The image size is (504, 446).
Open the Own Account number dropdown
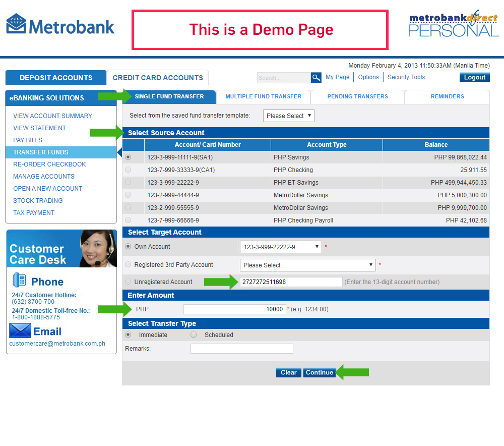pos(281,247)
